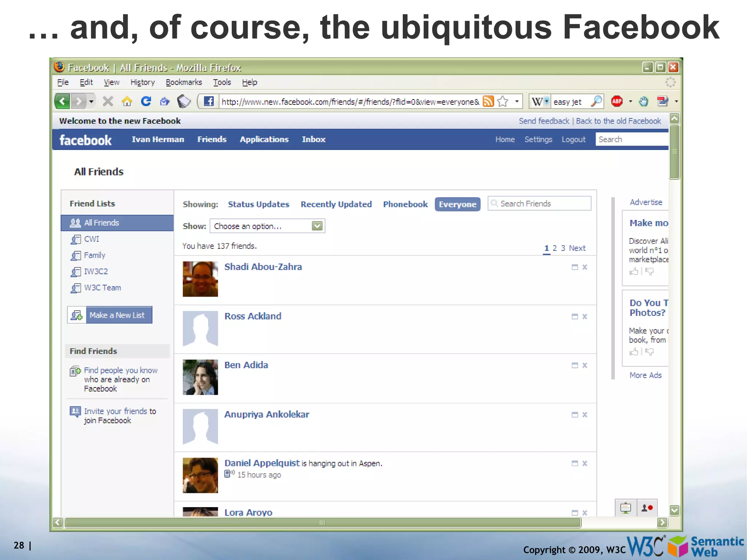The width and height of the screenshot is (747, 560).
Task: Open dropdown arrow beside the image toolbar icon
Action: click(676, 101)
